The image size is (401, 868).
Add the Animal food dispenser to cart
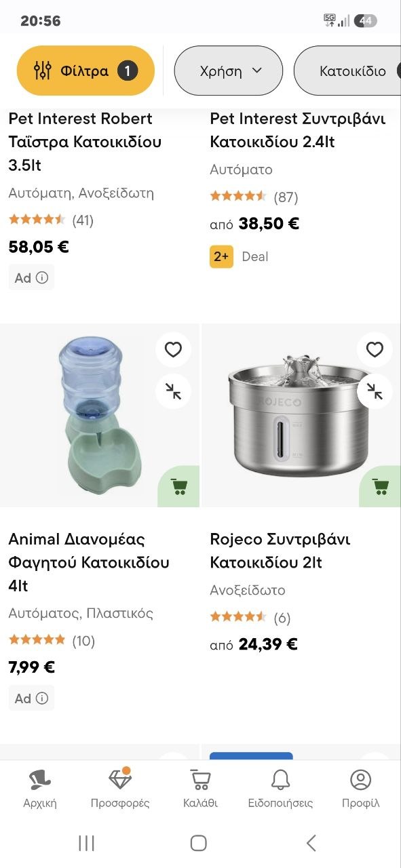[179, 487]
